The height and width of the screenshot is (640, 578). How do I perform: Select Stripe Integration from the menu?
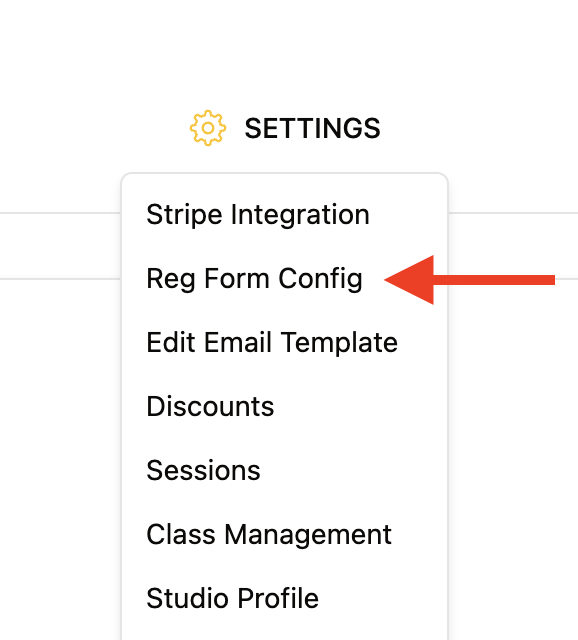258,215
